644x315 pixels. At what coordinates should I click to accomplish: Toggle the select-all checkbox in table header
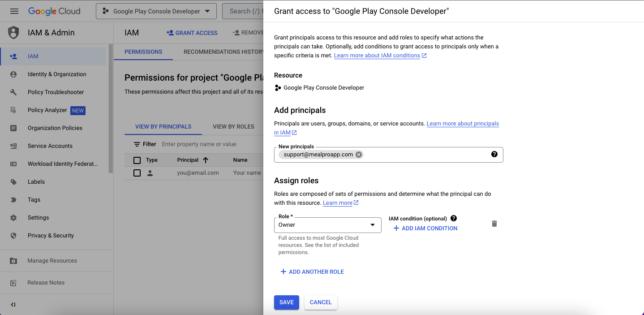tap(137, 160)
